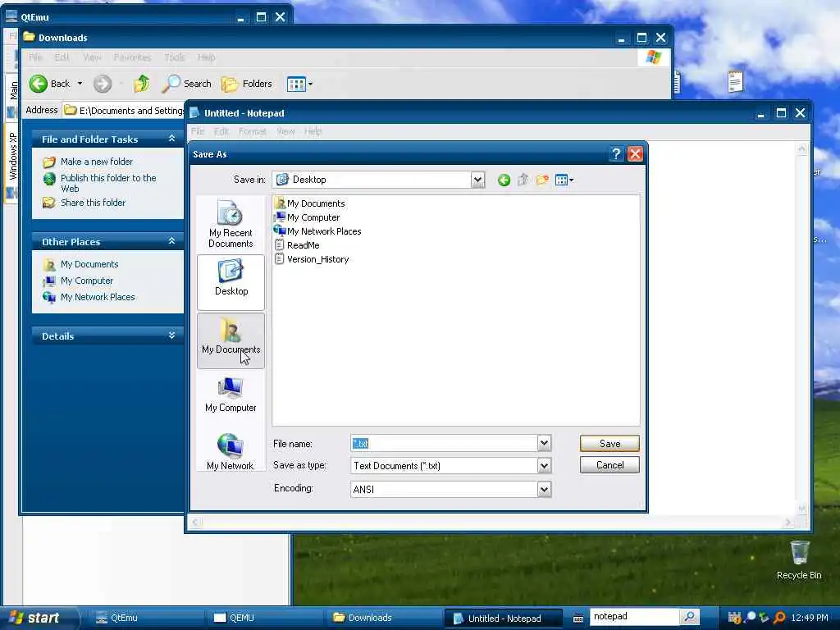Open My Network Places under Other Places

click(98, 297)
